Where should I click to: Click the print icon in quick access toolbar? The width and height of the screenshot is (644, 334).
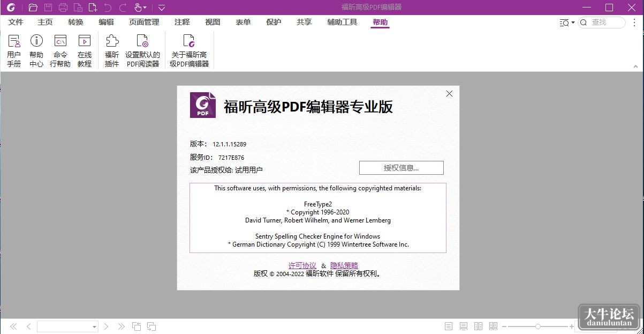click(x=63, y=8)
